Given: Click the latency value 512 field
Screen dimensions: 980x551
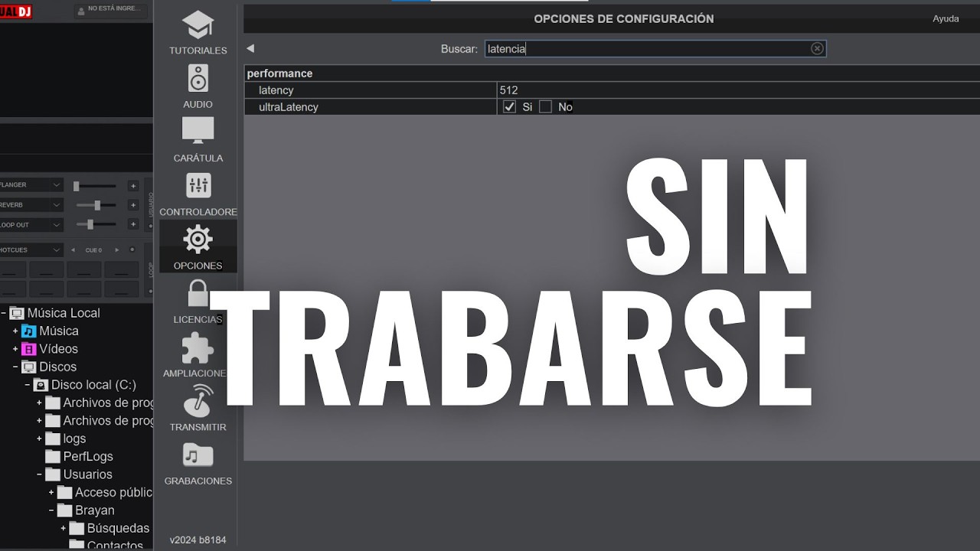Looking at the screenshot, I should [737, 90].
